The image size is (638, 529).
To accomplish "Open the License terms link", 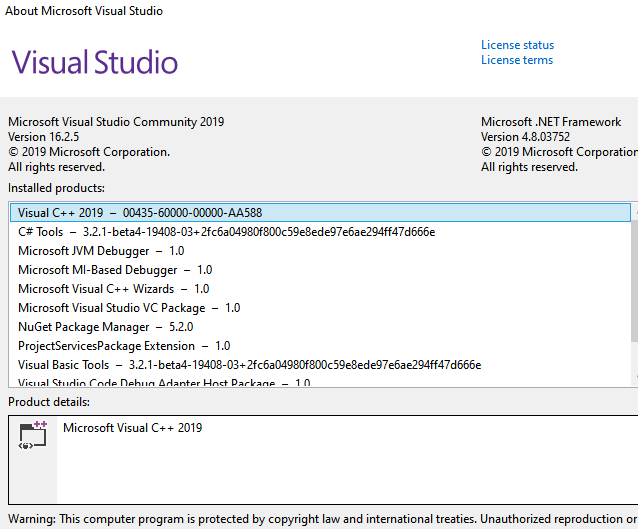I will click(x=516, y=60).
